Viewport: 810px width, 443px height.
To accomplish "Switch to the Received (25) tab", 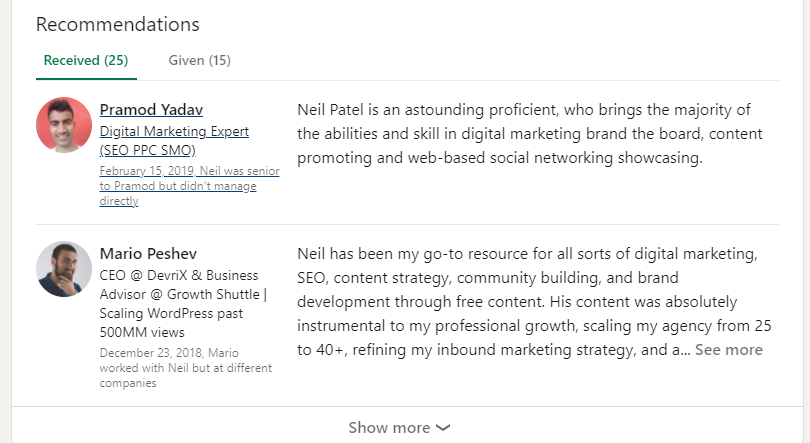I will click(85, 60).
